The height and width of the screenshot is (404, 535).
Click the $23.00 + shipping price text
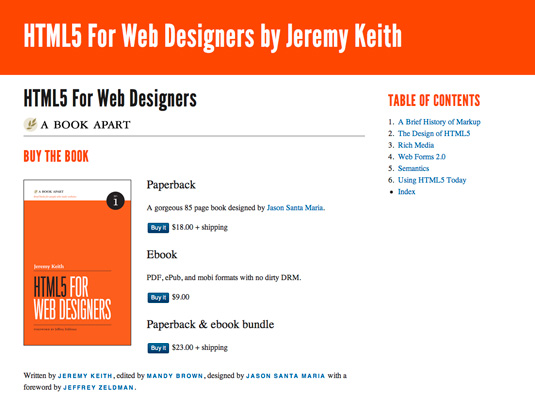tap(200, 347)
